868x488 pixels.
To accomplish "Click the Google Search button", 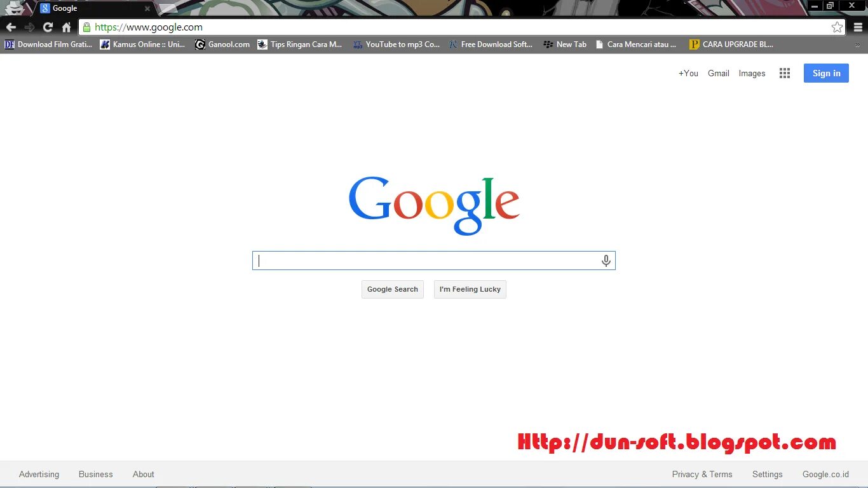I will pos(393,289).
